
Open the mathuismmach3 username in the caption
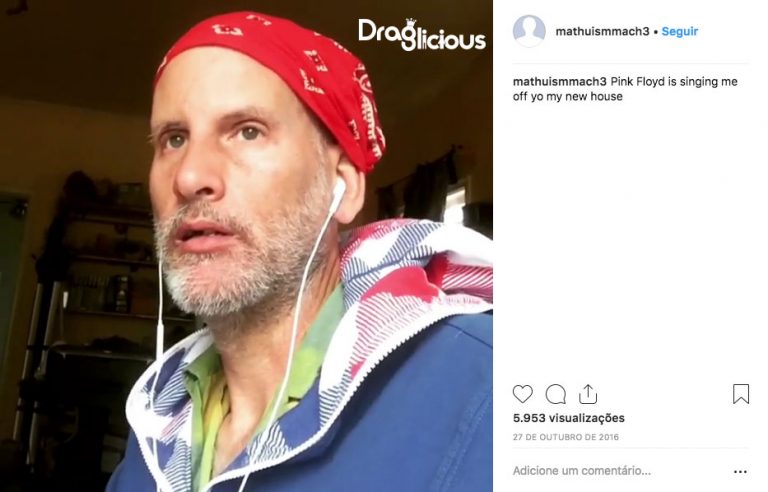tap(560, 81)
